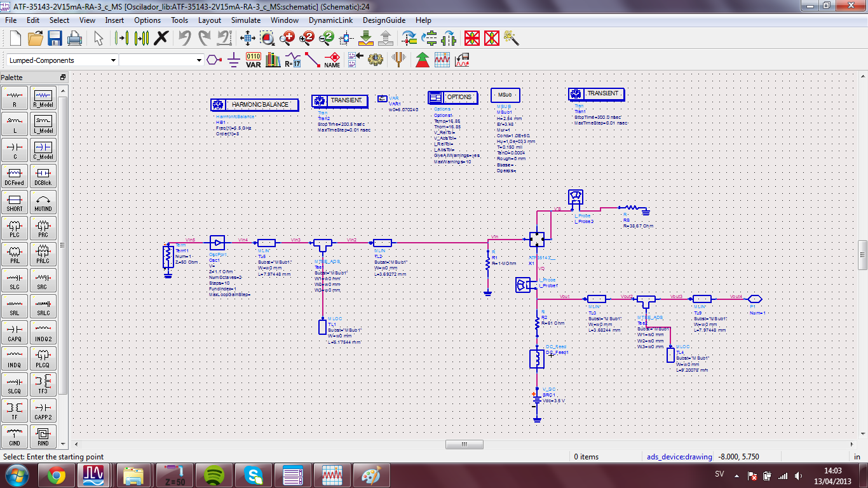
Task: Open the DesignGuide menu
Action: coord(384,20)
